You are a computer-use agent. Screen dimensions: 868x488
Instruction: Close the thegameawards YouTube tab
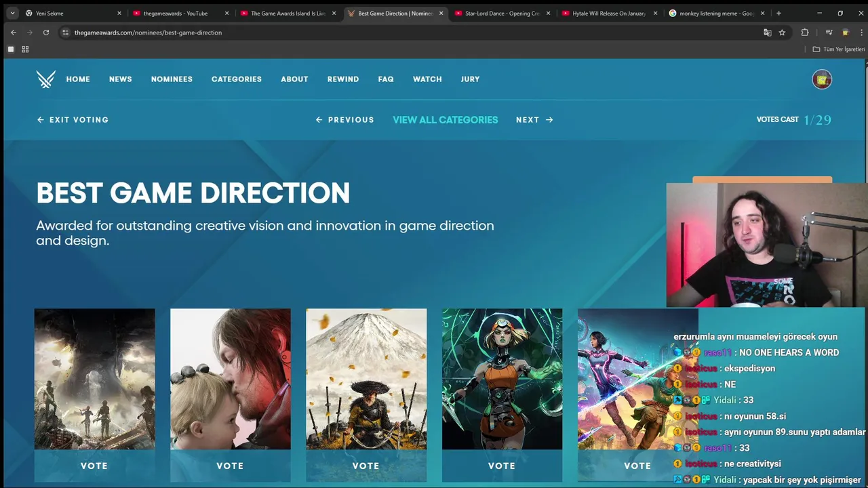(x=227, y=13)
